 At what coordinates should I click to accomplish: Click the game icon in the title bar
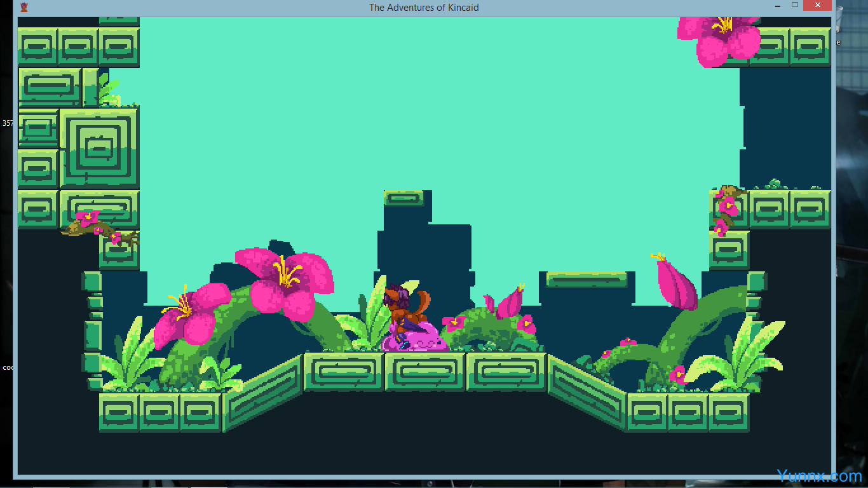pos(24,8)
